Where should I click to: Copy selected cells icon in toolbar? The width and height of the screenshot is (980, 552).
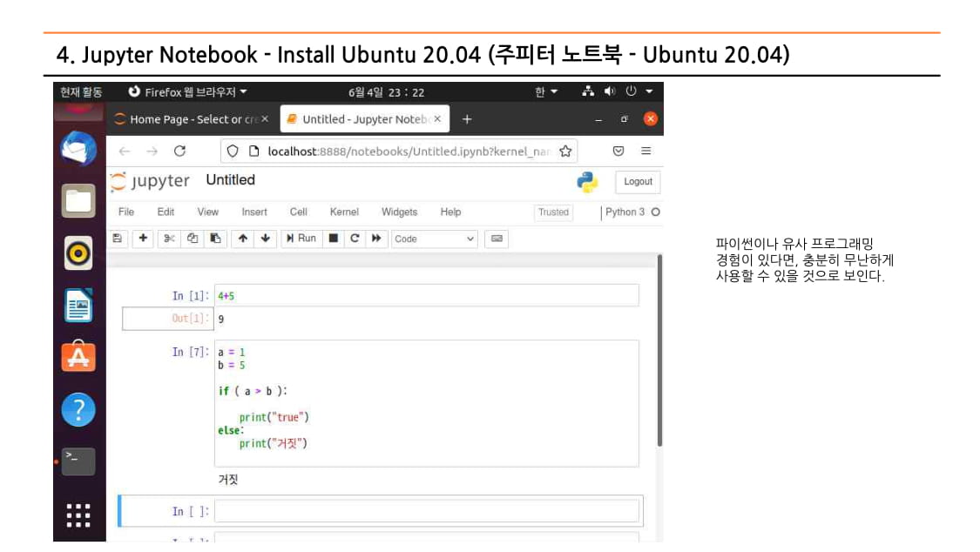click(192, 239)
